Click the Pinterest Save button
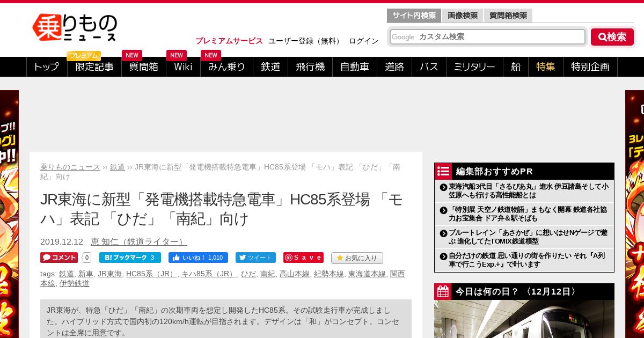 pyautogui.click(x=303, y=258)
